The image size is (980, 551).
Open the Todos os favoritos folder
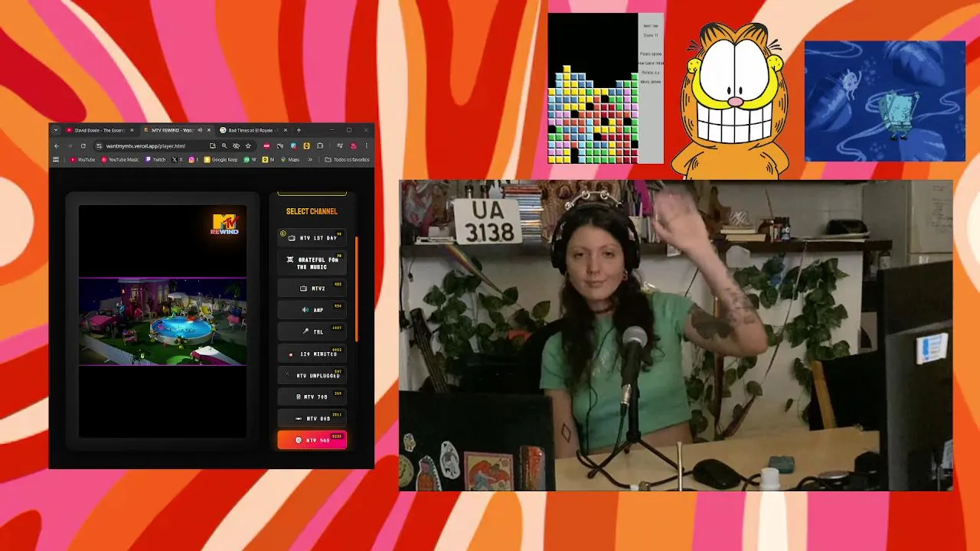point(347,160)
